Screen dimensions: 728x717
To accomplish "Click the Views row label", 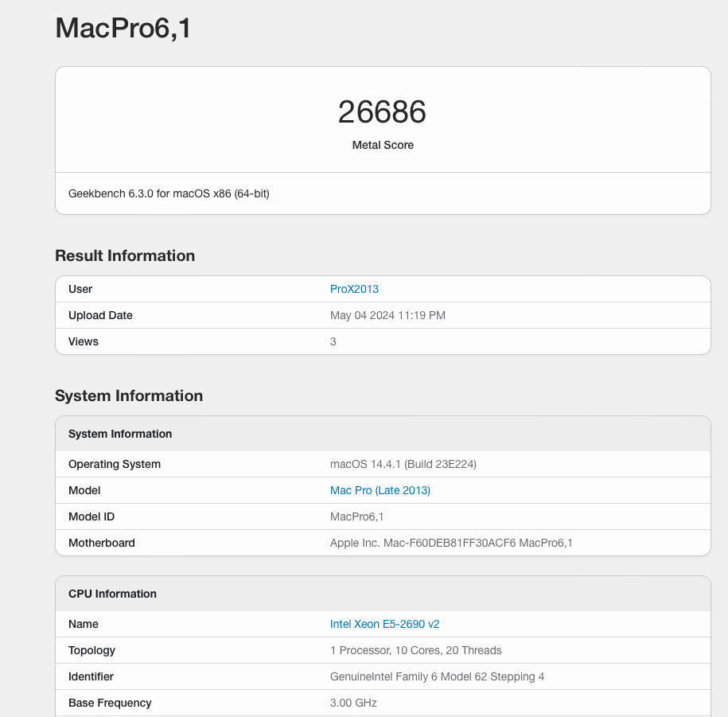I will (x=83, y=341).
